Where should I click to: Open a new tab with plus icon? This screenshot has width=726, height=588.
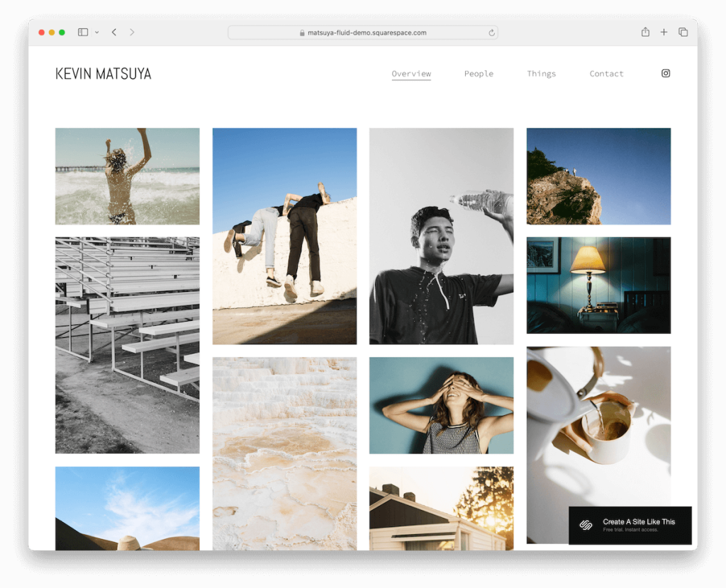pyautogui.click(x=664, y=33)
